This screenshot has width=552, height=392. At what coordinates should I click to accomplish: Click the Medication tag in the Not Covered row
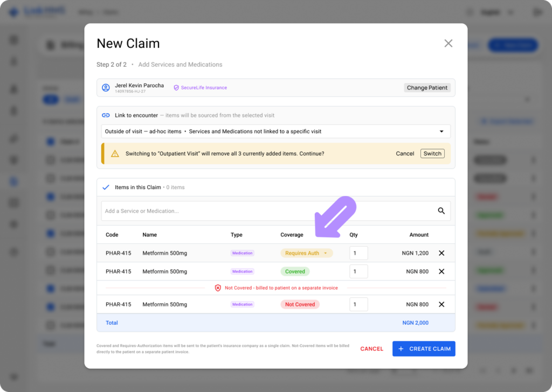242,304
